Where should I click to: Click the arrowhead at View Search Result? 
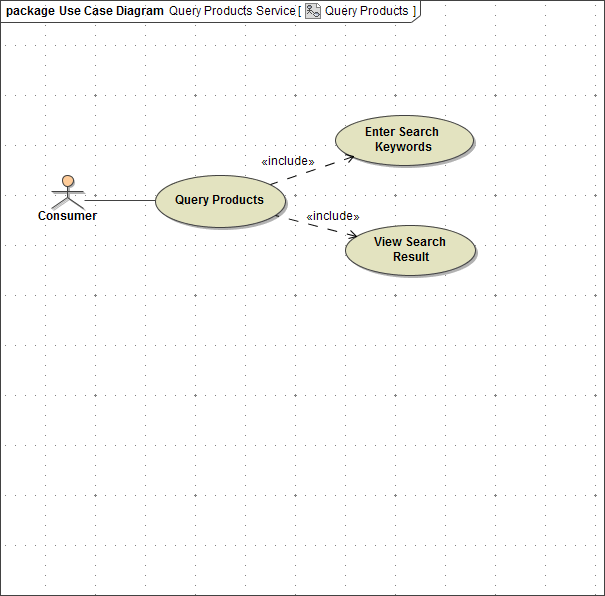click(x=352, y=236)
